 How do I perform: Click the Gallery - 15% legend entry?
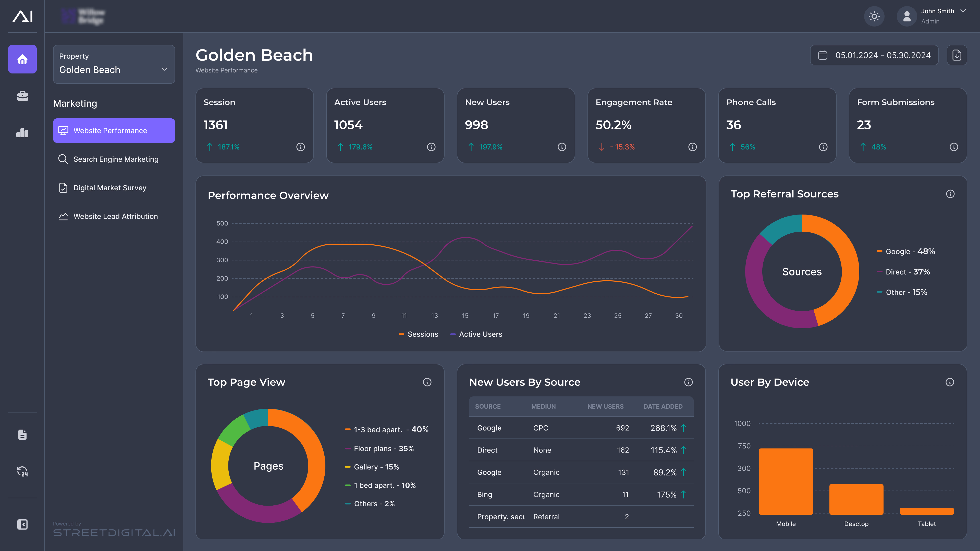(x=372, y=467)
